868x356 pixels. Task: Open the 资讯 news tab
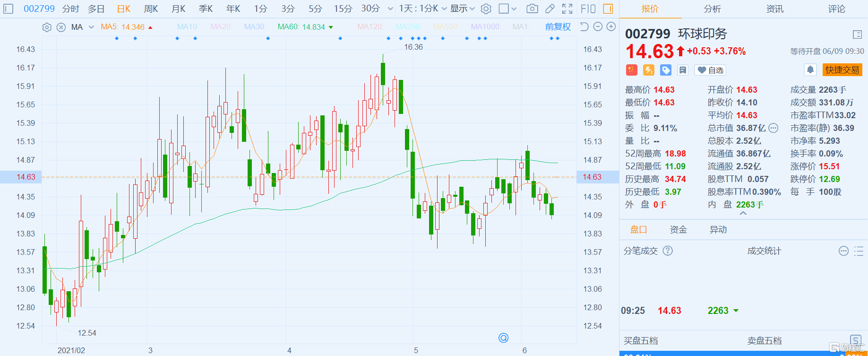tap(775, 9)
